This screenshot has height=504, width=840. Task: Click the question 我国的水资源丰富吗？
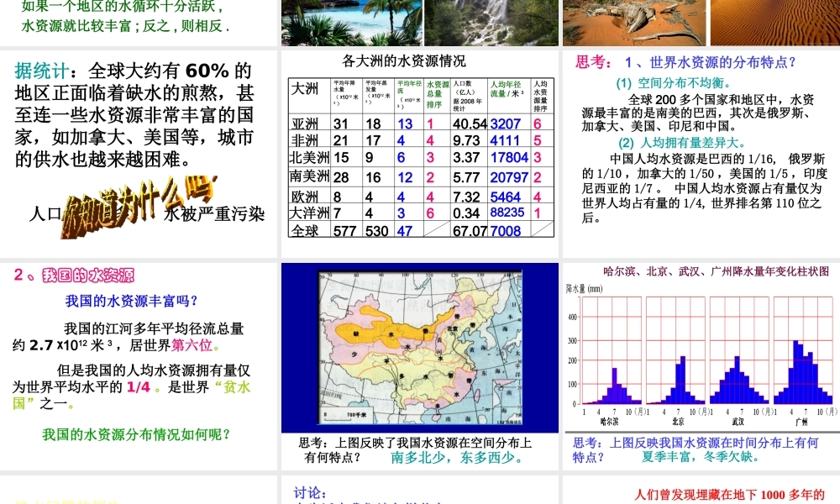[132, 301]
